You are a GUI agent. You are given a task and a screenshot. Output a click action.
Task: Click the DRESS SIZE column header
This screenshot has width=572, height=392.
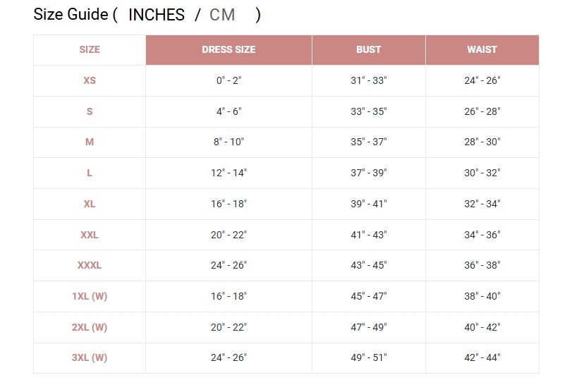[x=229, y=50]
